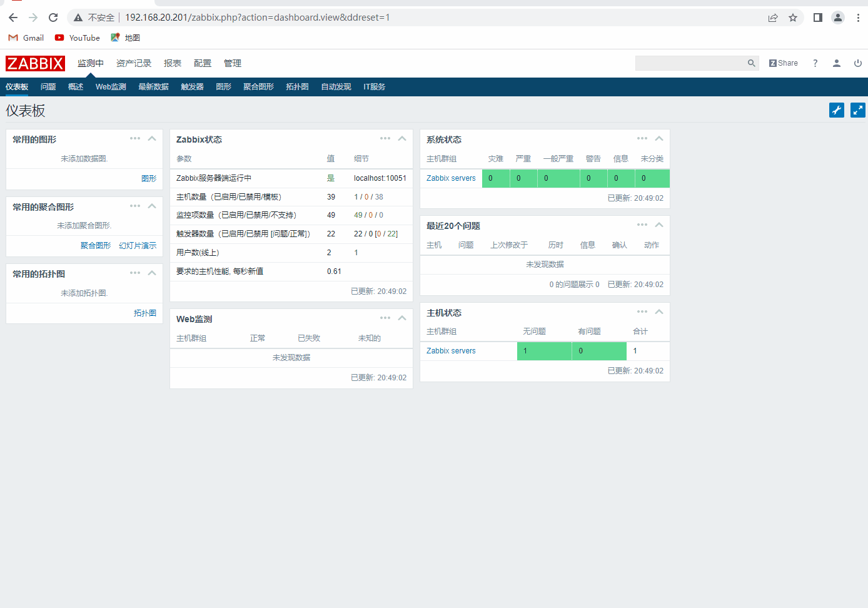Click the search magnifier icon
868x608 pixels.
point(751,63)
